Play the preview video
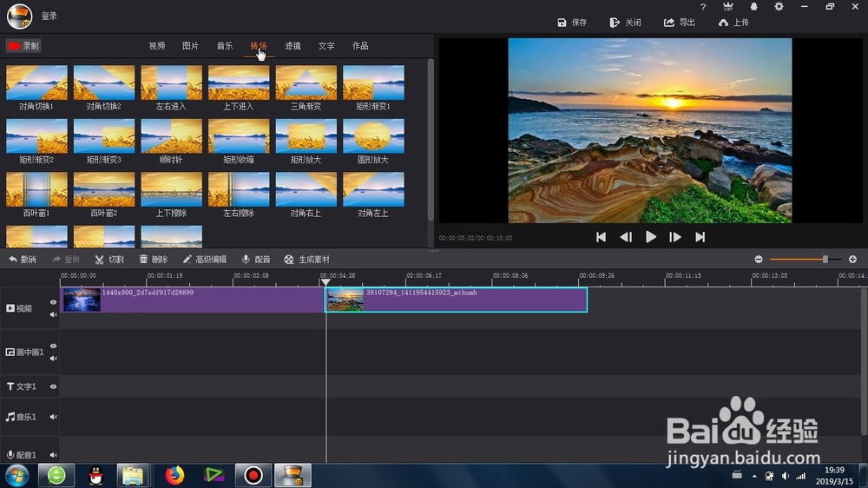Screen dimensions: 868x488 click(x=650, y=237)
